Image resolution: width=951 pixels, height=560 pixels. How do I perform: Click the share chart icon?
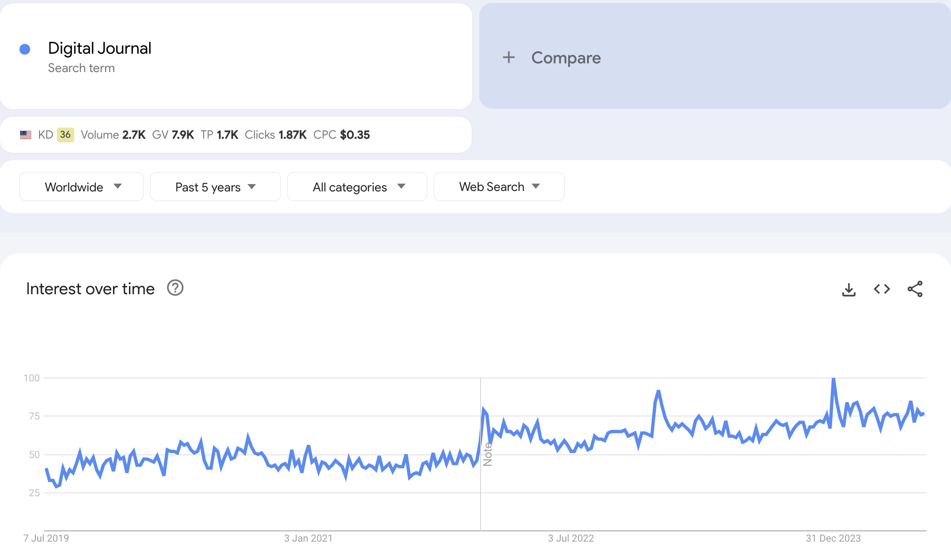click(915, 289)
